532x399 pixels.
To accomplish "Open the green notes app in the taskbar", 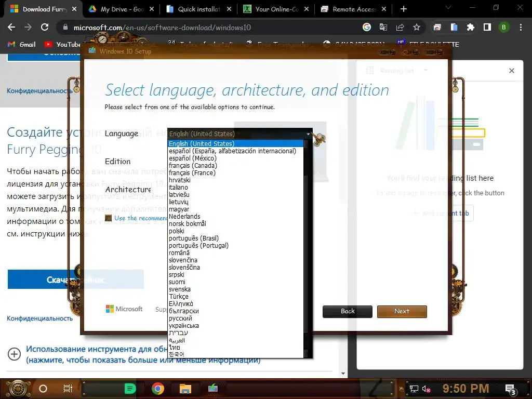I will (130, 389).
